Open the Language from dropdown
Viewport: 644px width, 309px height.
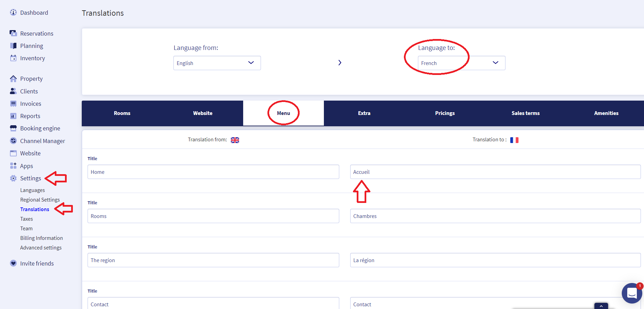(217, 63)
